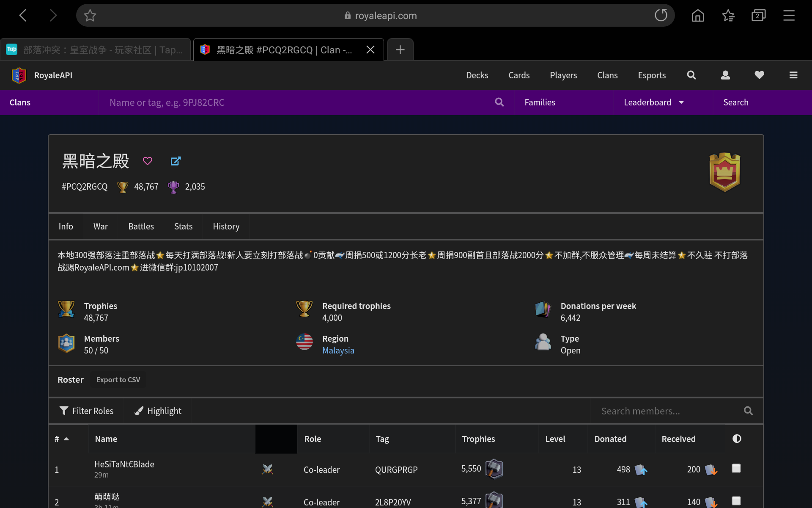Favorite the clan with the heart outline icon
The width and height of the screenshot is (812, 508).
click(x=147, y=161)
